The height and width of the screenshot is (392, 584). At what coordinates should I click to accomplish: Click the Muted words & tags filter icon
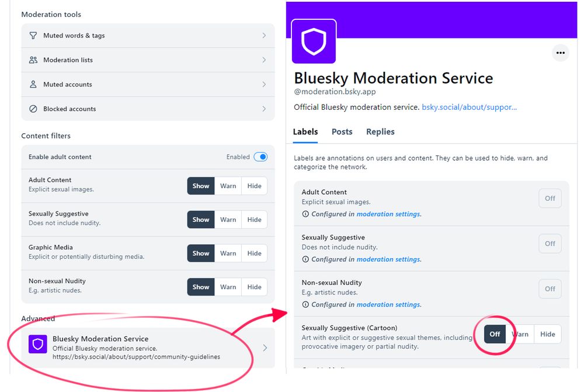pos(33,36)
